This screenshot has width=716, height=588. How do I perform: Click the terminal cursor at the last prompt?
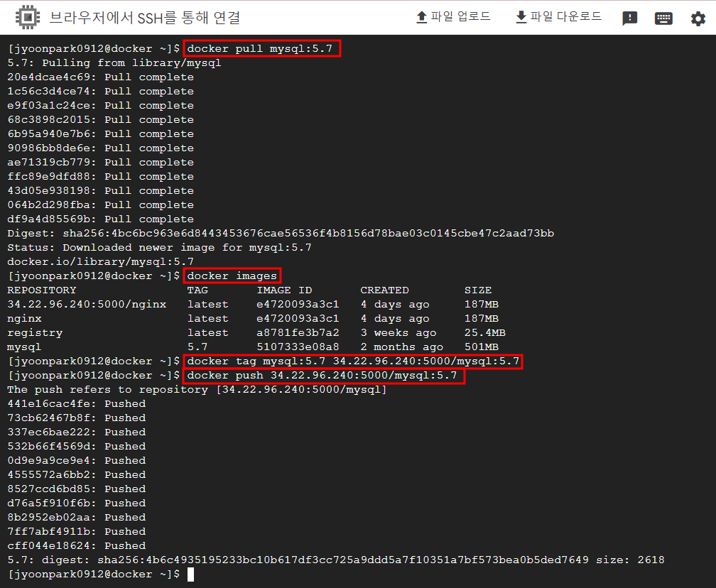[x=191, y=575]
